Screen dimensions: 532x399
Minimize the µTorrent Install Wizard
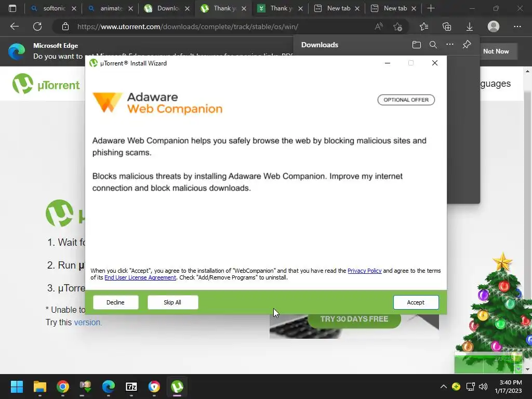[x=388, y=63]
